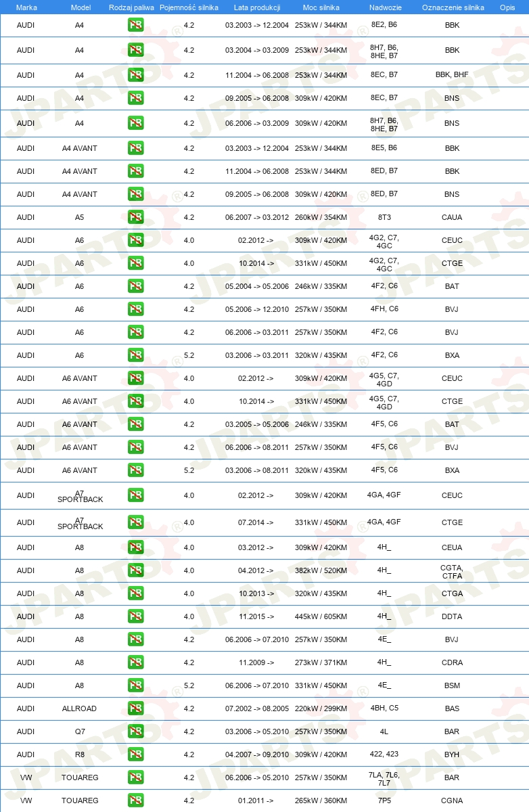Screen dimensions: 529x812
Task: Select the BYH engine code in R8 row
Action: 452,754
